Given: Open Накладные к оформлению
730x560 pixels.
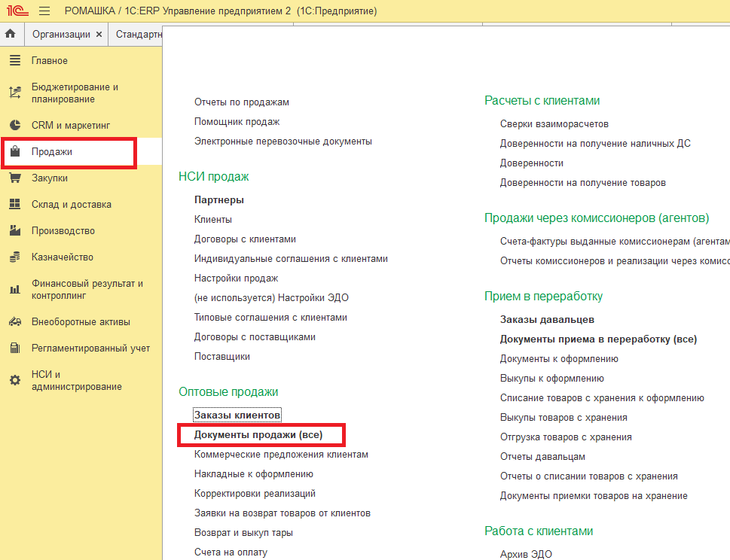Looking at the screenshot, I should pyautogui.click(x=254, y=474).
